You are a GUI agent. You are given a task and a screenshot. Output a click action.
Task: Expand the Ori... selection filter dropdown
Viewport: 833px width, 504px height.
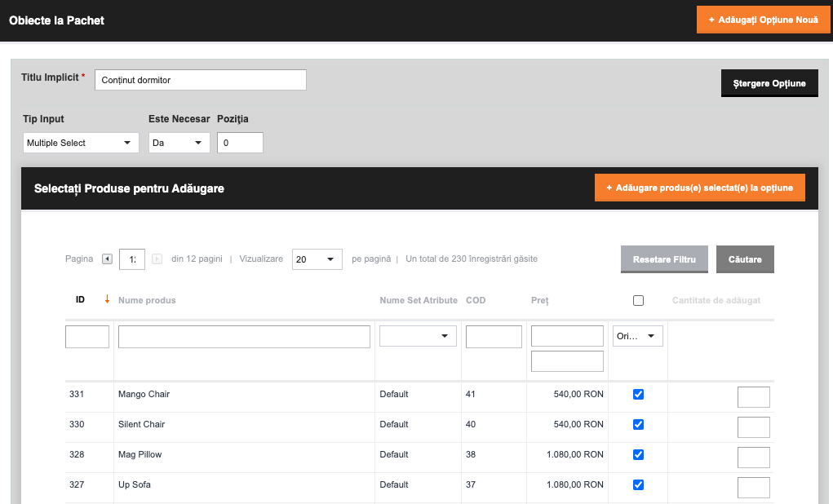(x=637, y=336)
